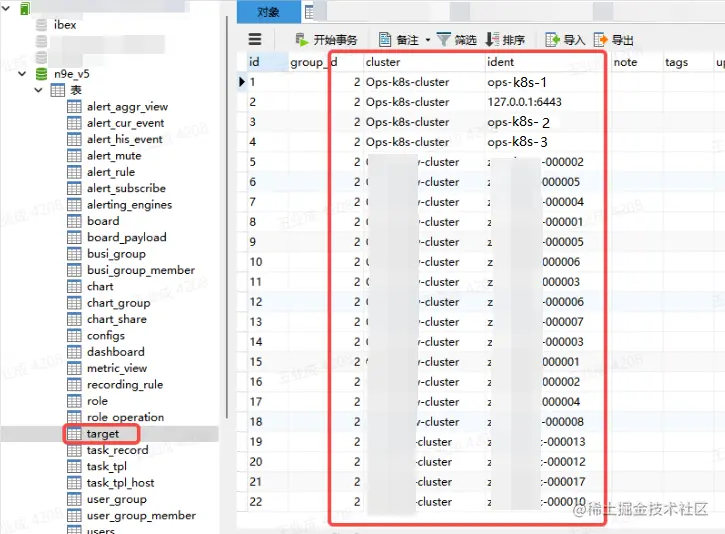Click the ident column header

pyautogui.click(x=546, y=62)
